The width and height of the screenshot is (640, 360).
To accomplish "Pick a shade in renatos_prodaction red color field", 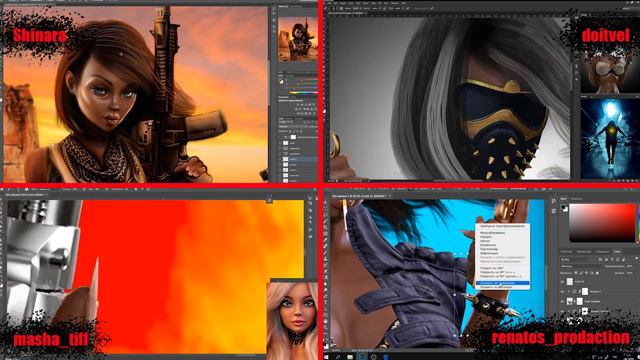I will [x=602, y=223].
